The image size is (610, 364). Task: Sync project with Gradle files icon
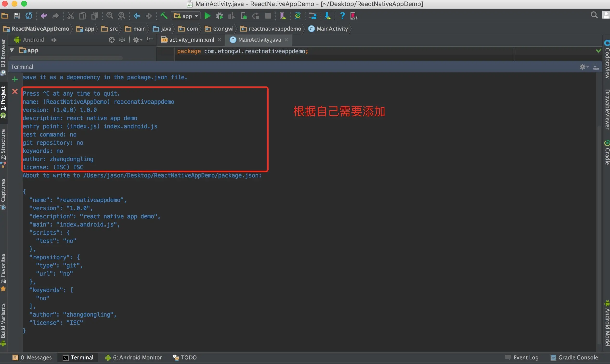(x=298, y=16)
